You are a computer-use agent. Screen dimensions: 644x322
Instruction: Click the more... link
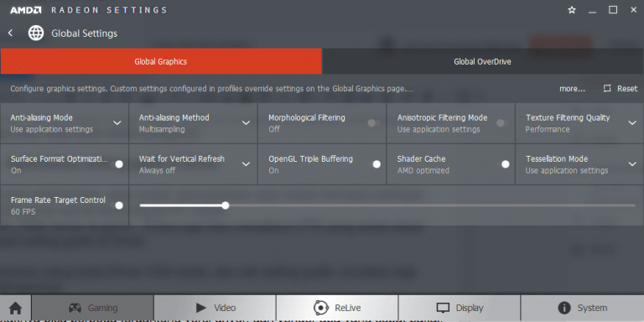tap(572, 89)
